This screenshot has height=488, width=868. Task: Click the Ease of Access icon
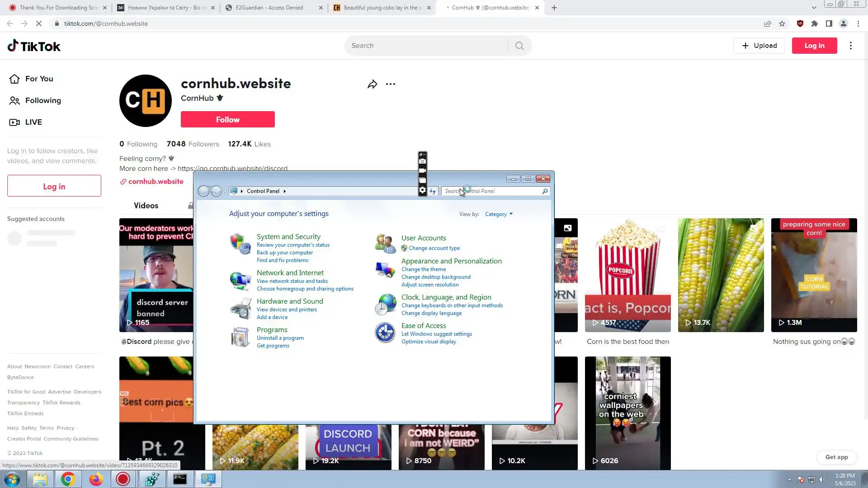385,333
